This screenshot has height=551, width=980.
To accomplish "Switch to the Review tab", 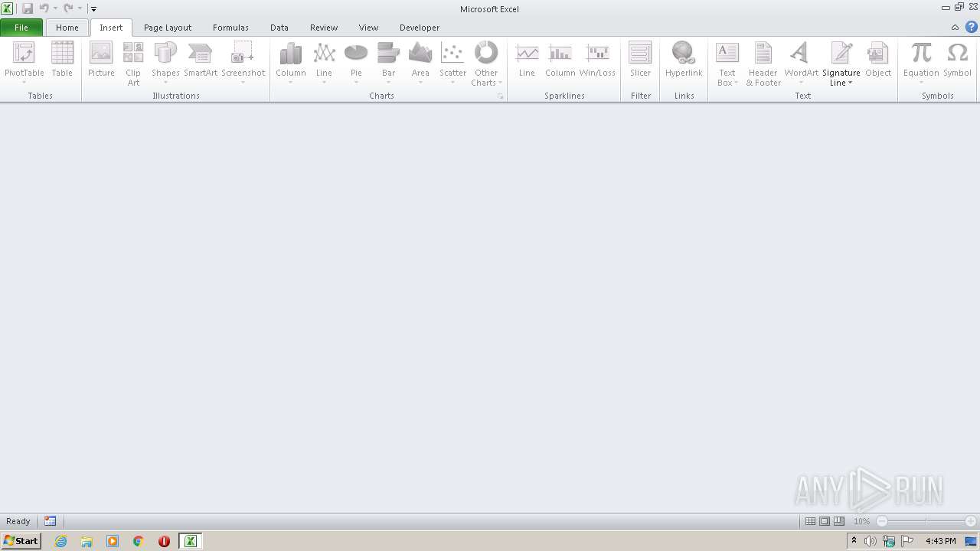I will click(324, 28).
